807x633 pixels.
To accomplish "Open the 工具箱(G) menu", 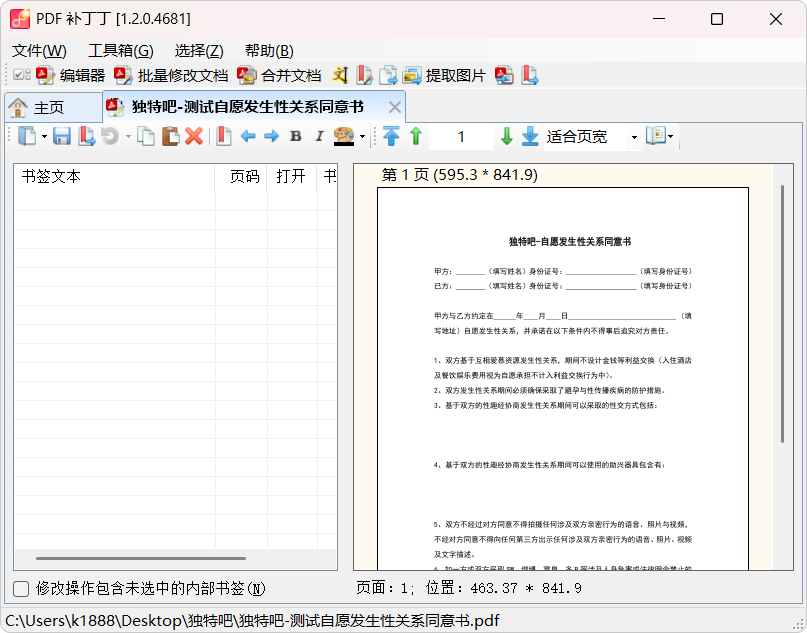I will (121, 50).
